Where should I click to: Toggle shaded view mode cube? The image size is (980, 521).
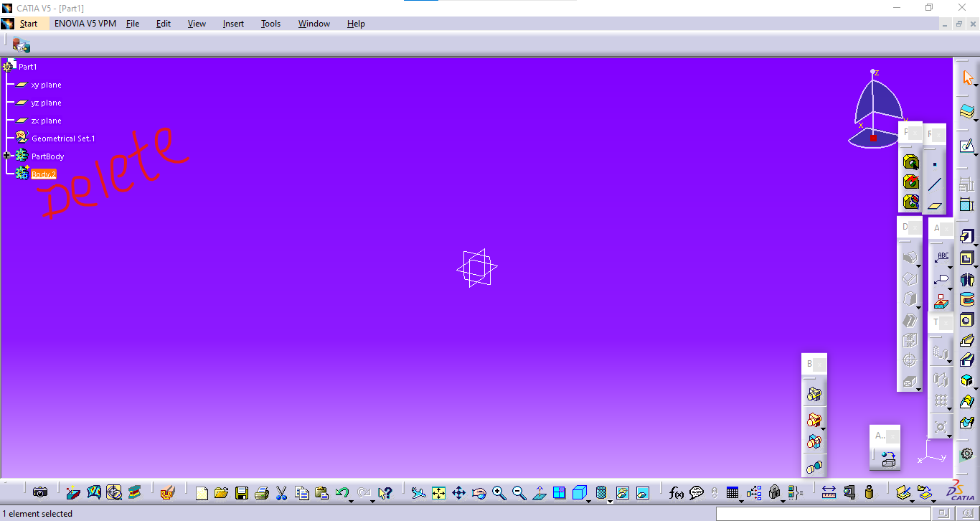(x=579, y=493)
